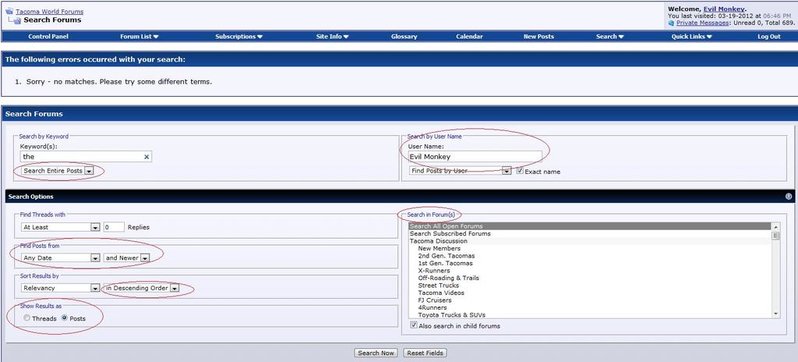Viewport: 798px width, 362px height.
Task: Select Street Trucks in forum list
Action: [590, 285]
